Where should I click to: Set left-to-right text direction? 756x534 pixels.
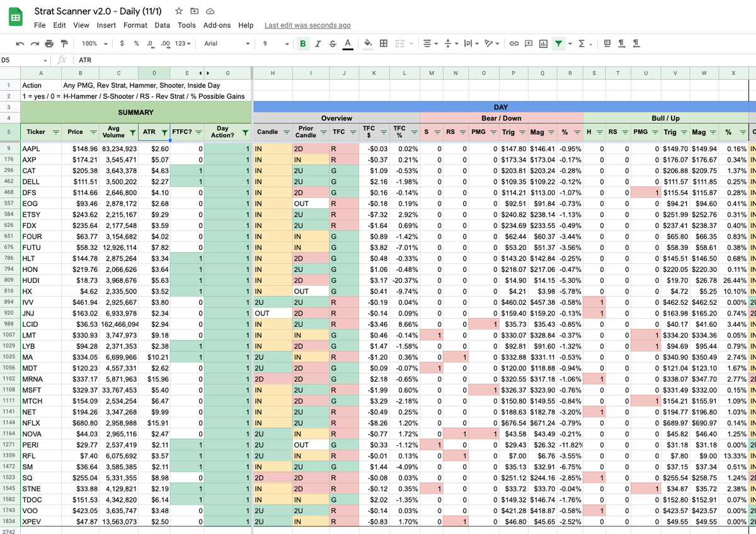622,43
